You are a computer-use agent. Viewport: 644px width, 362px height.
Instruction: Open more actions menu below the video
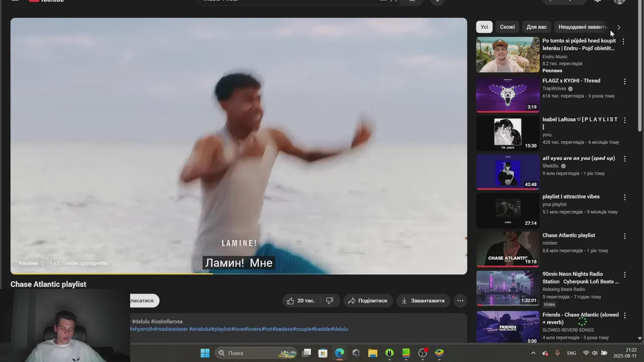(x=460, y=301)
